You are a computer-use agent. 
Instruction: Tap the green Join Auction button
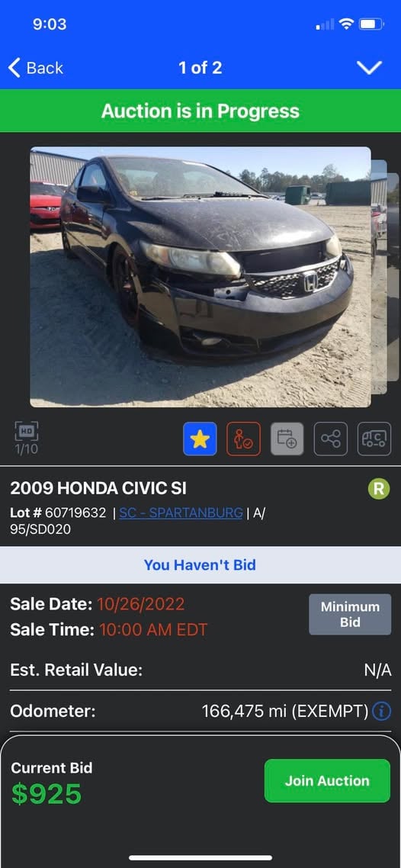[x=328, y=780]
